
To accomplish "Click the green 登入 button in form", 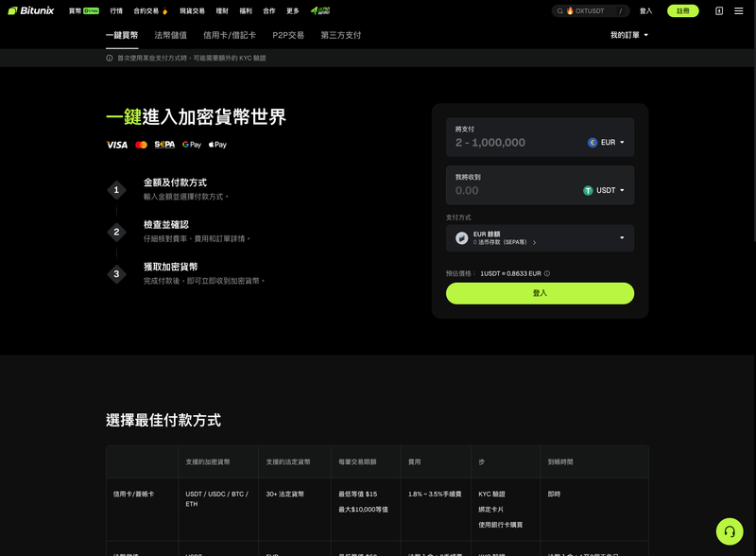I will (x=540, y=293).
